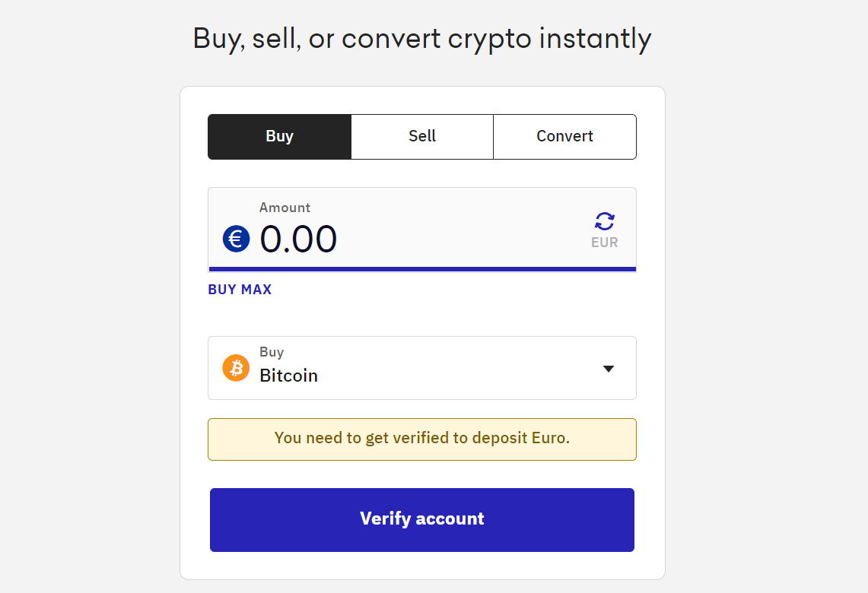Image resolution: width=868 pixels, height=593 pixels.
Task: Open the Convert tab
Action: (564, 137)
